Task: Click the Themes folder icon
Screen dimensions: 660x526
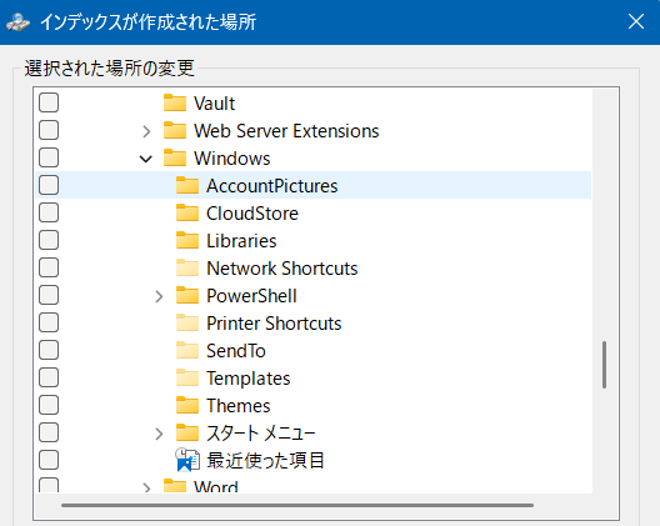Action: pos(187,405)
